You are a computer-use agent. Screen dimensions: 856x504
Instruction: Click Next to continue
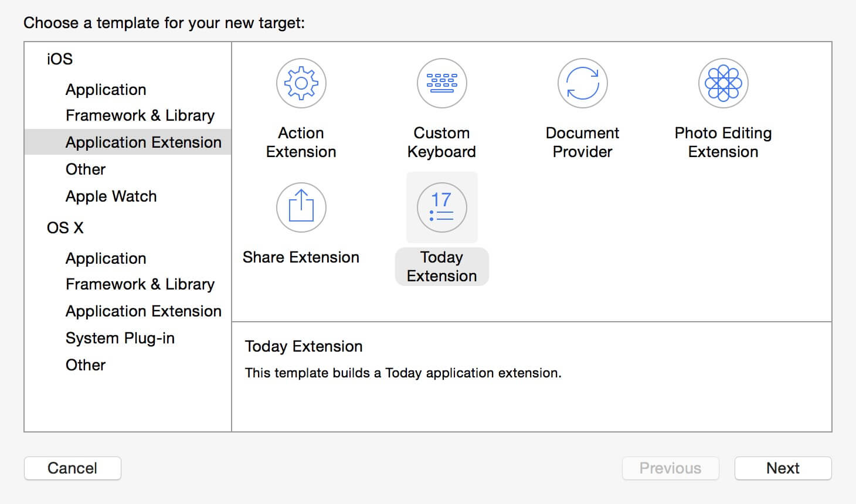pos(783,468)
